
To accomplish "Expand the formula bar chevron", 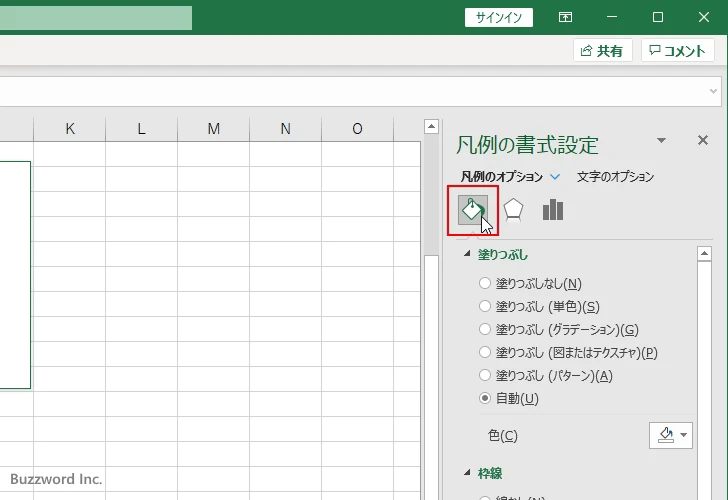I will (x=714, y=91).
